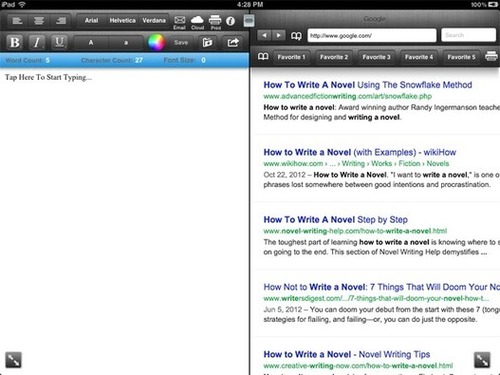Click creative-writing-now.com URL text
The height and width of the screenshot is (375, 500).
(358, 366)
